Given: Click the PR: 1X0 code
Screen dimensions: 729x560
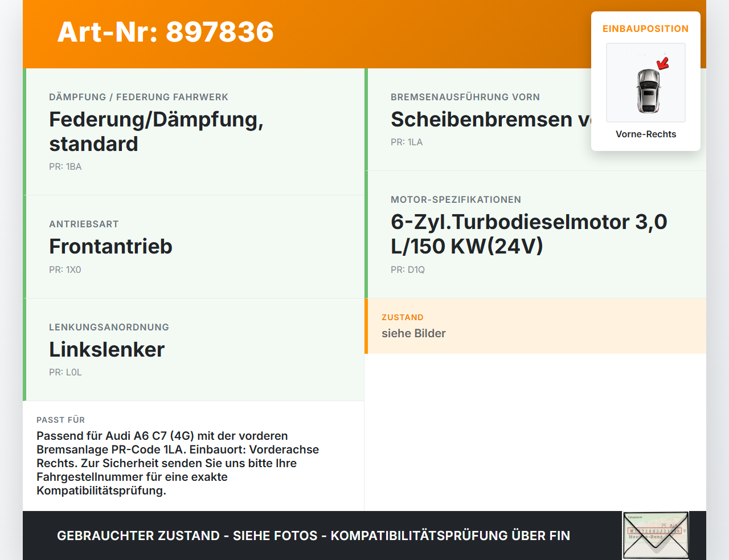Looking at the screenshot, I should [65, 270].
